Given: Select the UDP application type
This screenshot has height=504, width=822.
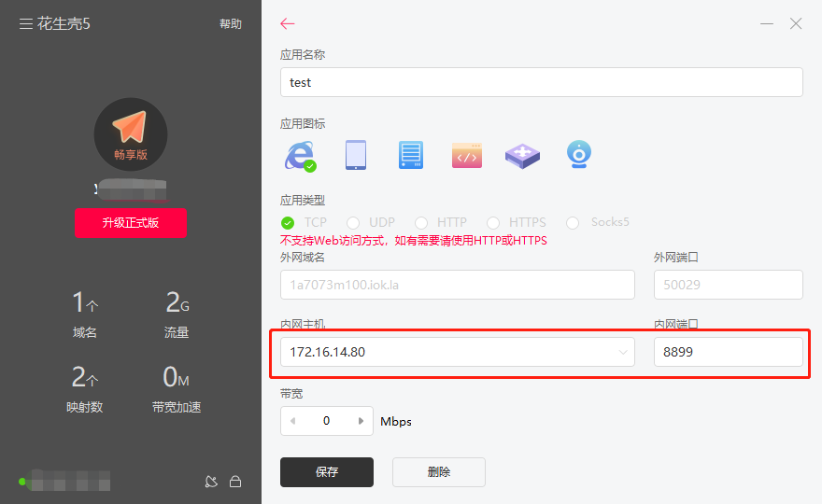Looking at the screenshot, I should tap(353, 223).
